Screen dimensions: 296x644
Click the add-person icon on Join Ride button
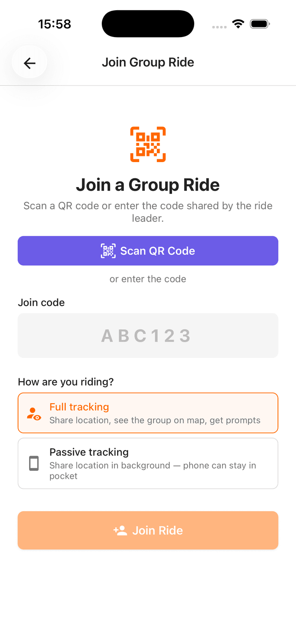(121, 530)
